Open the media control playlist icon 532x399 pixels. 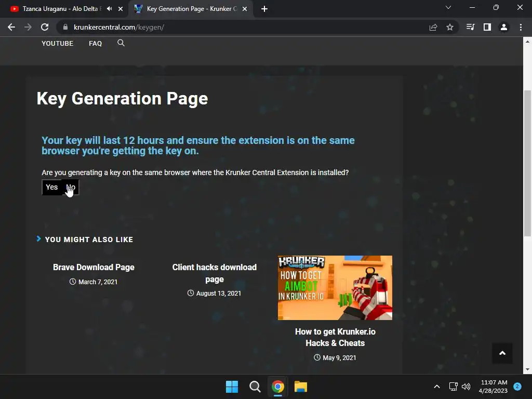coord(470,27)
